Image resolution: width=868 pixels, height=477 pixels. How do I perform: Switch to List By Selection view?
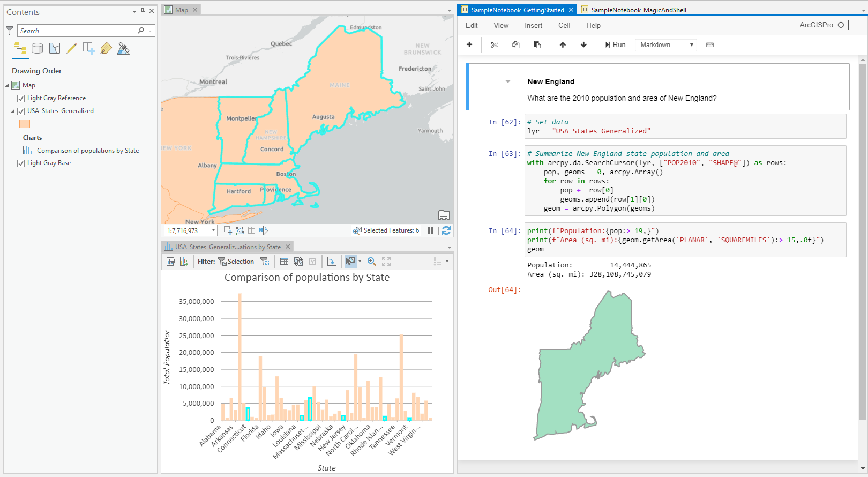55,49
